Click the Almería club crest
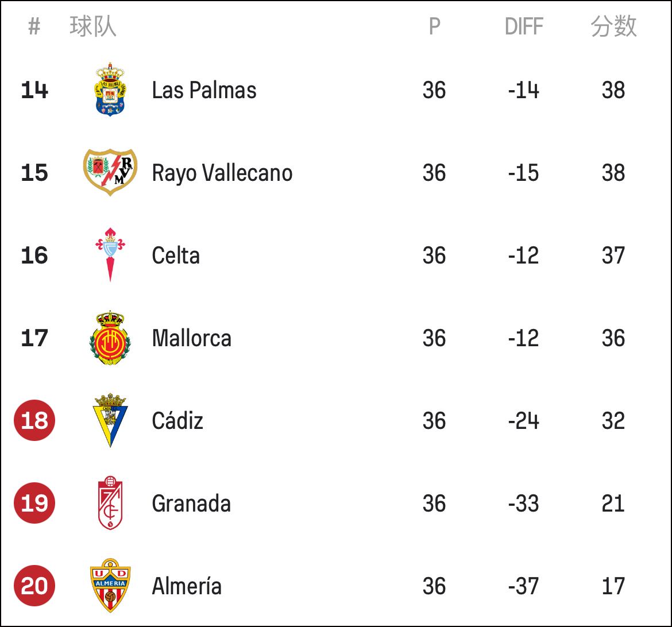Screen dimensions: 672x627 tap(110, 586)
